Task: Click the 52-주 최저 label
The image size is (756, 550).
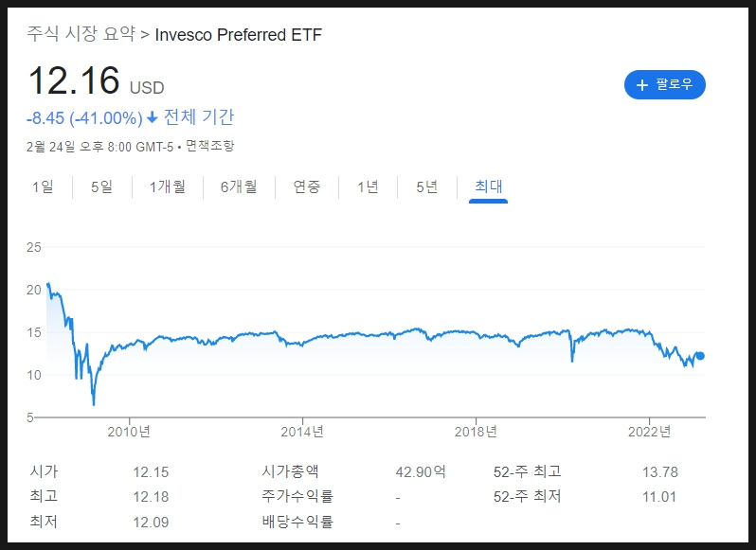Action: point(528,497)
